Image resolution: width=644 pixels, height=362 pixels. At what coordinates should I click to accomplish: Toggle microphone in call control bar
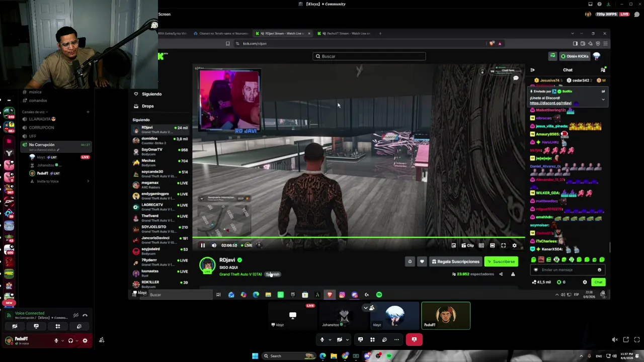pyautogui.click(x=323, y=340)
